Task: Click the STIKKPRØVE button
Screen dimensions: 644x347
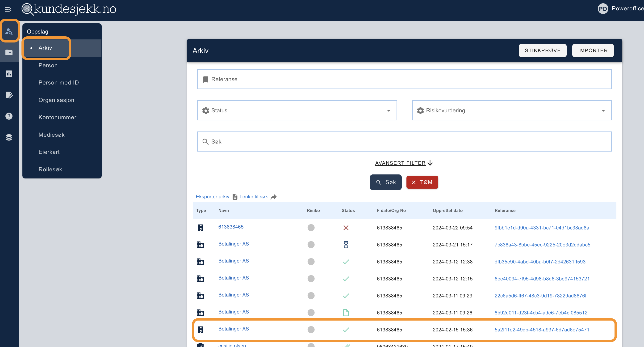Action: coord(543,51)
